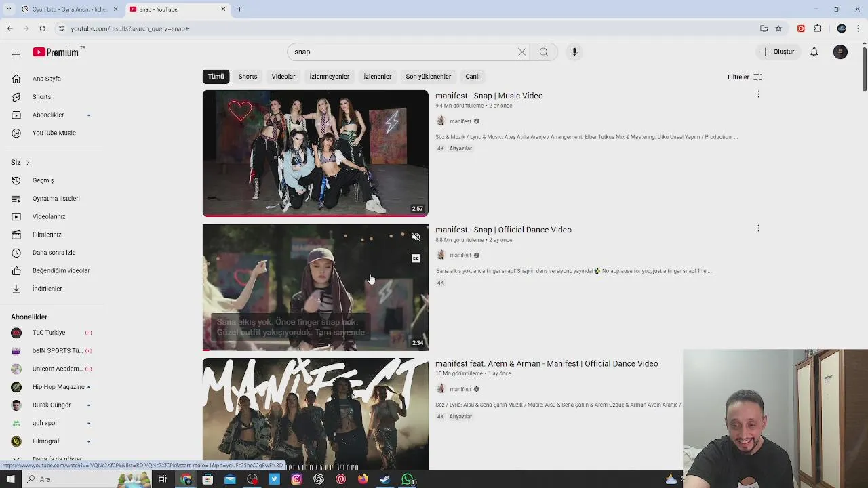
Task: Start voice search with microphone icon
Action: (574, 52)
